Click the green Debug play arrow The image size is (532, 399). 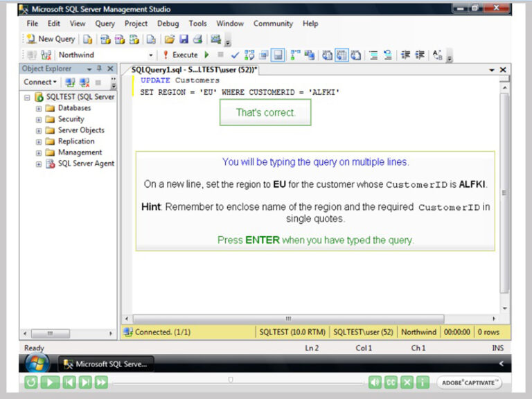(206, 55)
